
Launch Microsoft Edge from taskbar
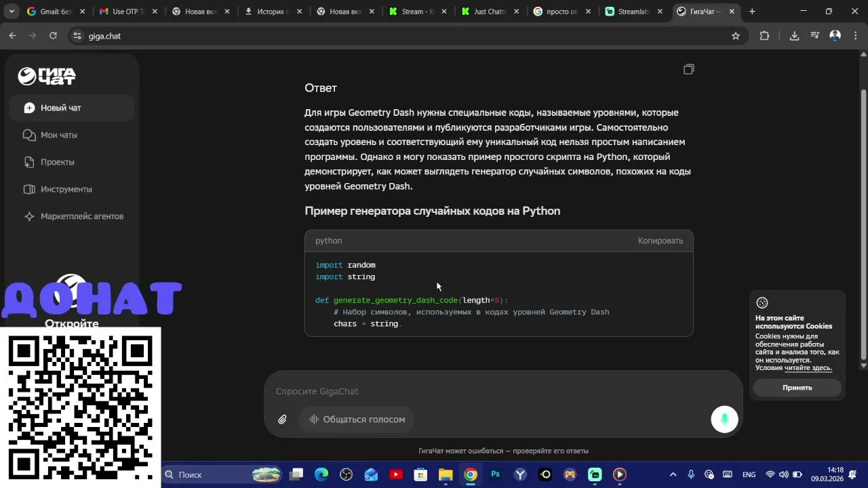click(x=321, y=474)
